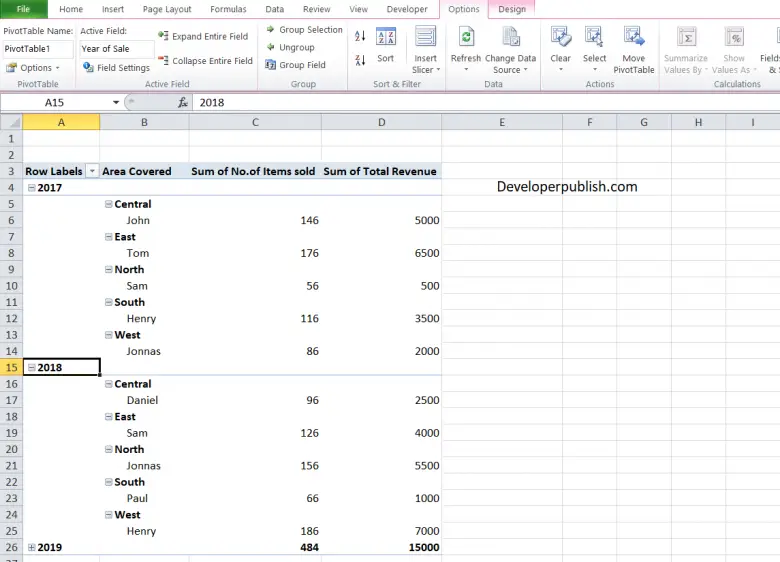The height and width of the screenshot is (562, 780).
Task: Collapse Central under 2017
Action: pos(108,204)
